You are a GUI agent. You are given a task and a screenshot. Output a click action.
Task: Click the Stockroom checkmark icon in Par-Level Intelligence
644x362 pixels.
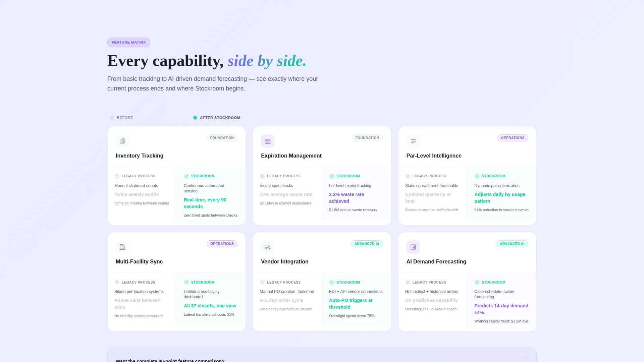pos(477,176)
